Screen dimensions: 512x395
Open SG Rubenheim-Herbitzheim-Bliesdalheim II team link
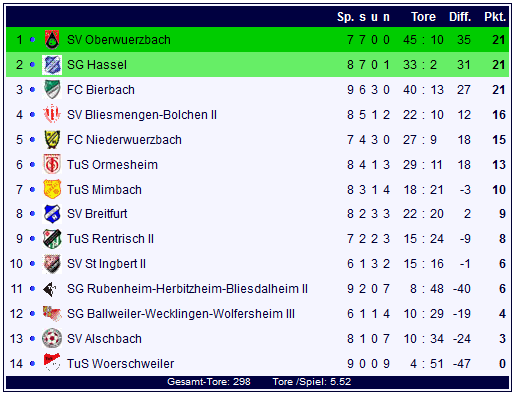click(x=187, y=289)
